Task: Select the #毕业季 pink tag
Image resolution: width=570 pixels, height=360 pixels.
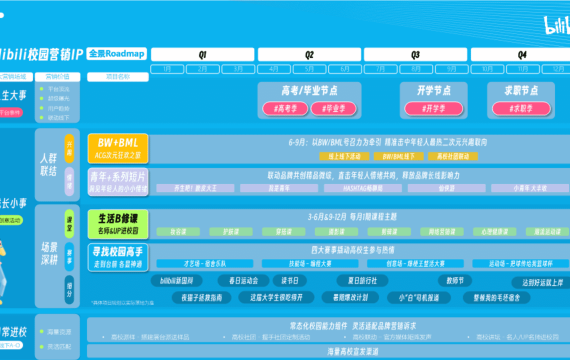Action: (333, 108)
